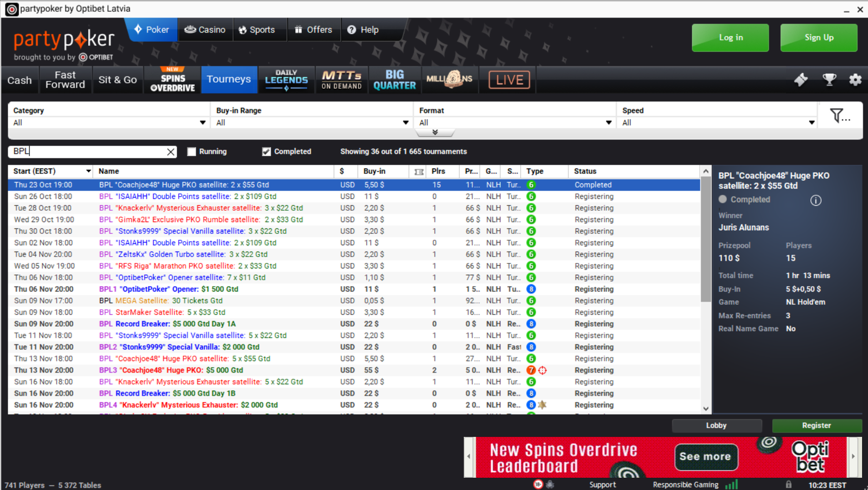The height and width of the screenshot is (490, 868).
Task: Expand the Speed filter dropdown
Action: [x=718, y=123]
